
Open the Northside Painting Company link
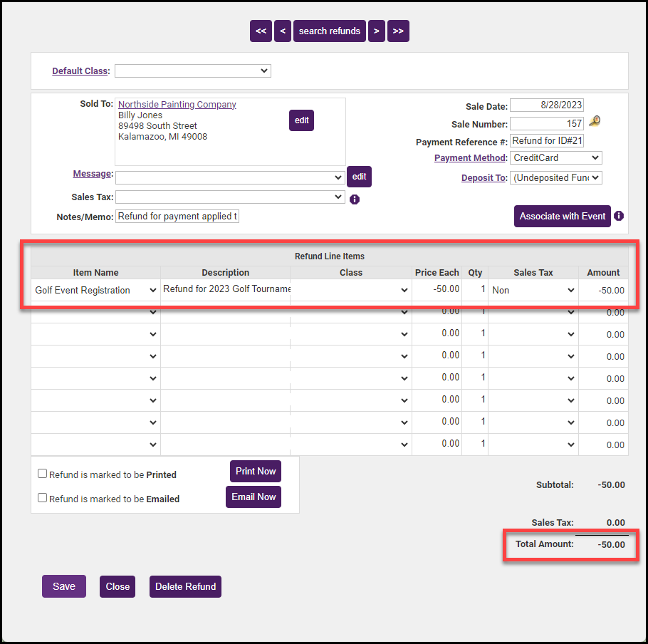177,104
